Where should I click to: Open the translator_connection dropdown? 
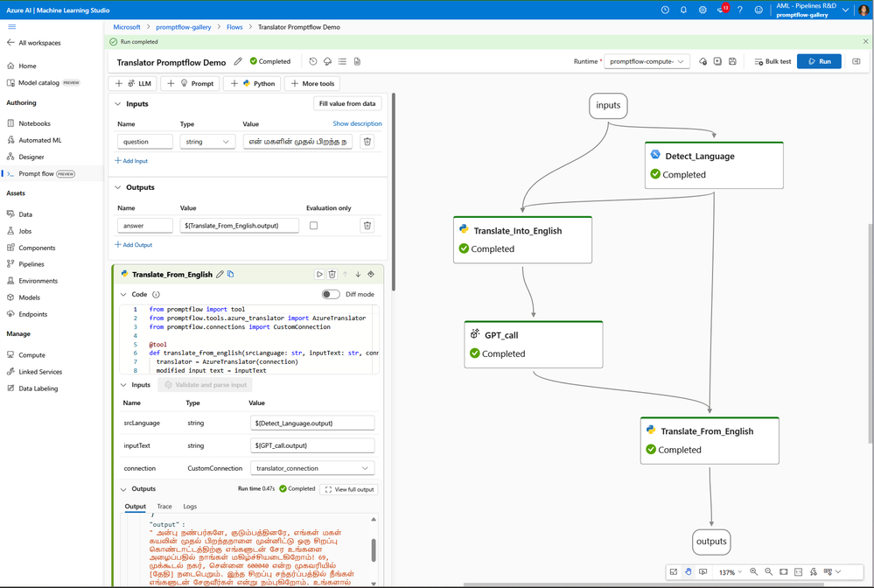click(312, 468)
